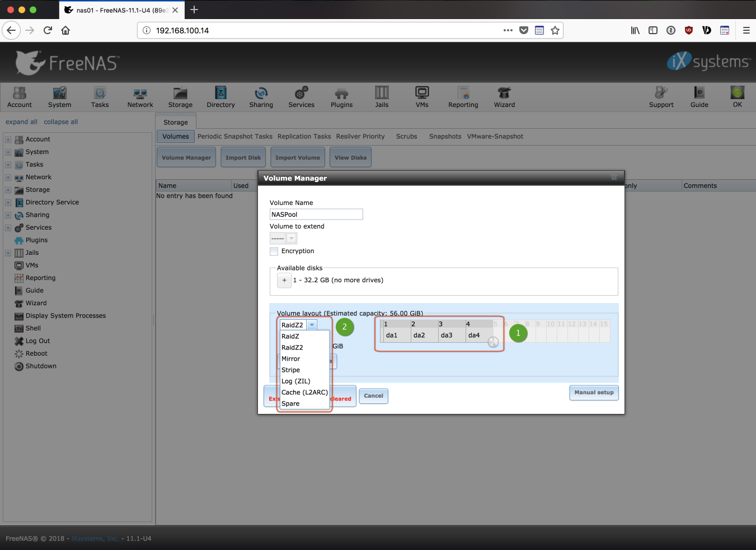Viewport: 756px width, 550px height.
Task: Choose Stripe in the layout dropdown
Action: 291,370
